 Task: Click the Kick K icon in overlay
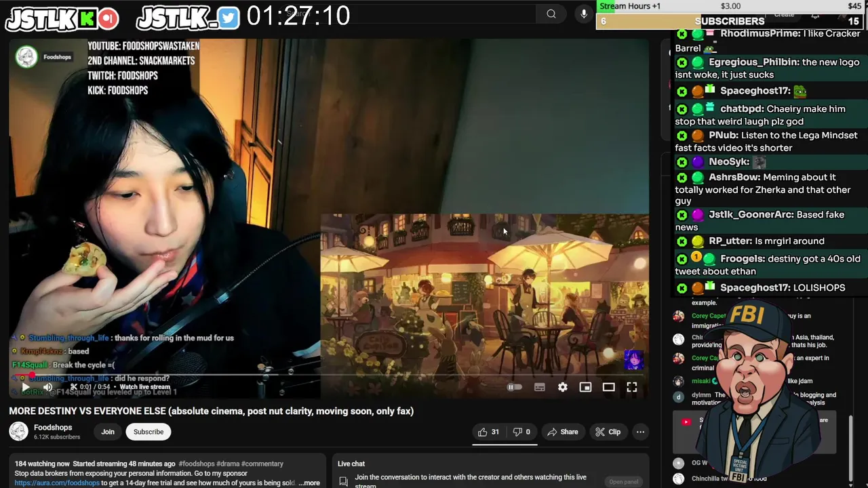point(86,19)
